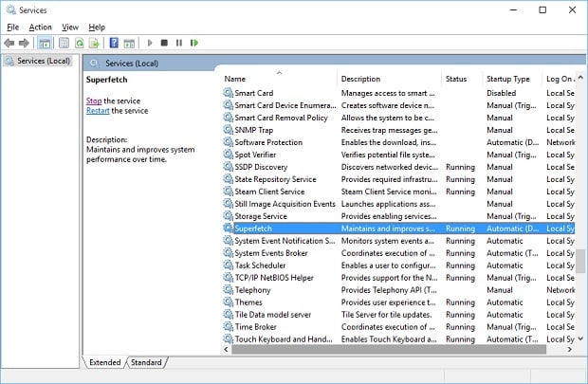Image resolution: width=588 pixels, height=384 pixels.
Task: Click the Start Service play icon
Action: click(x=150, y=43)
